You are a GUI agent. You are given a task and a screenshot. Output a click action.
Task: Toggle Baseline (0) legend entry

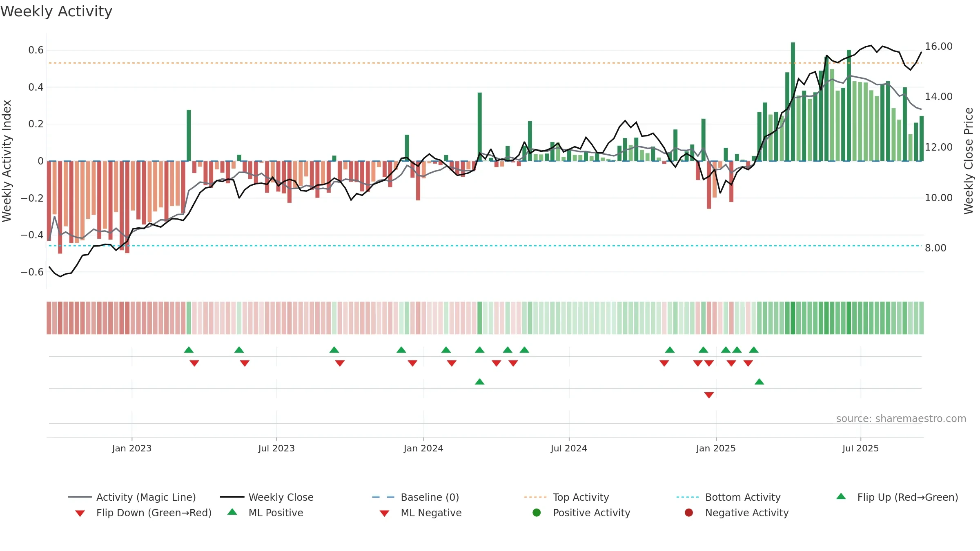coord(416,497)
